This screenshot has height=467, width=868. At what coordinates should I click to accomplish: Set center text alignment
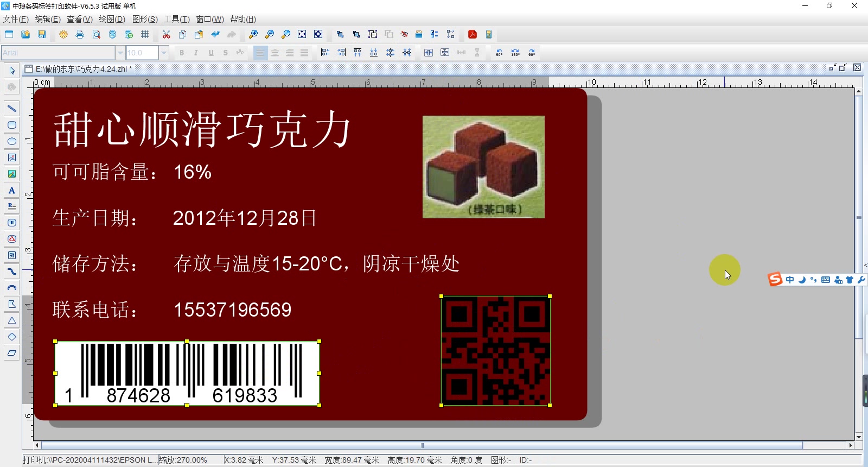click(x=275, y=53)
